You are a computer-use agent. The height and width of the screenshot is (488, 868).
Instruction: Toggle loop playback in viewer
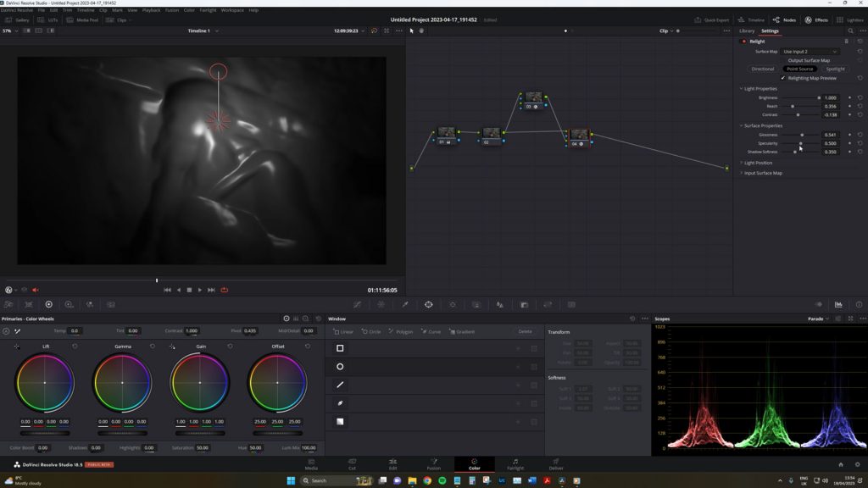pyautogui.click(x=224, y=290)
